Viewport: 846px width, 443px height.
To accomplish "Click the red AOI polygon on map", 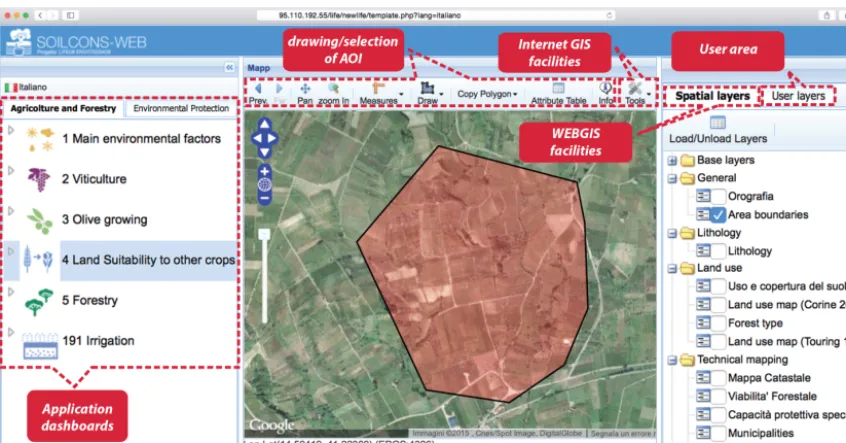I will (475, 275).
